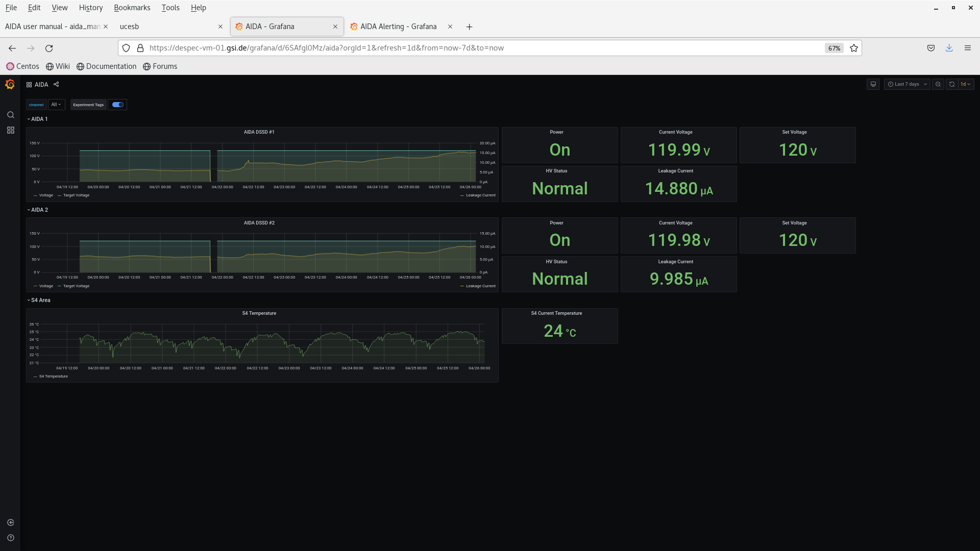Open the Centos bookmark
The height and width of the screenshot is (551, 980).
point(22,66)
